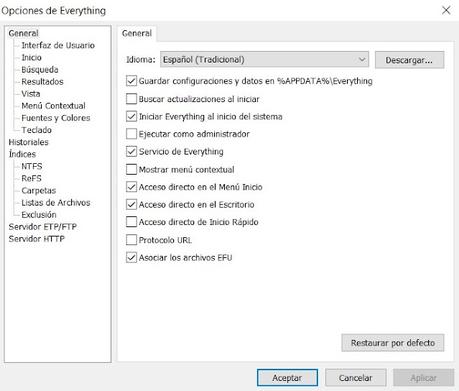The width and height of the screenshot is (459, 391).
Task: Click the Descargar... button
Action: pos(409,60)
